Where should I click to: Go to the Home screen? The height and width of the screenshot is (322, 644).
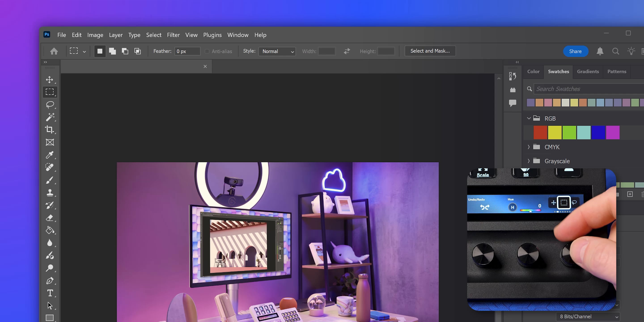54,51
